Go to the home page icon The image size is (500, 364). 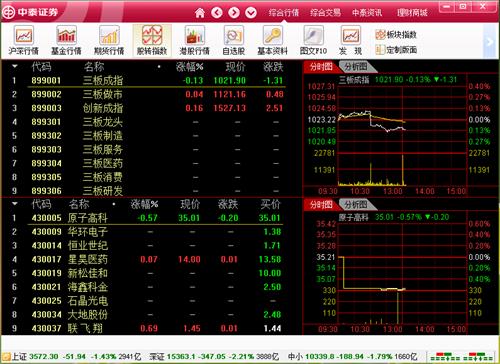click(x=200, y=13)
